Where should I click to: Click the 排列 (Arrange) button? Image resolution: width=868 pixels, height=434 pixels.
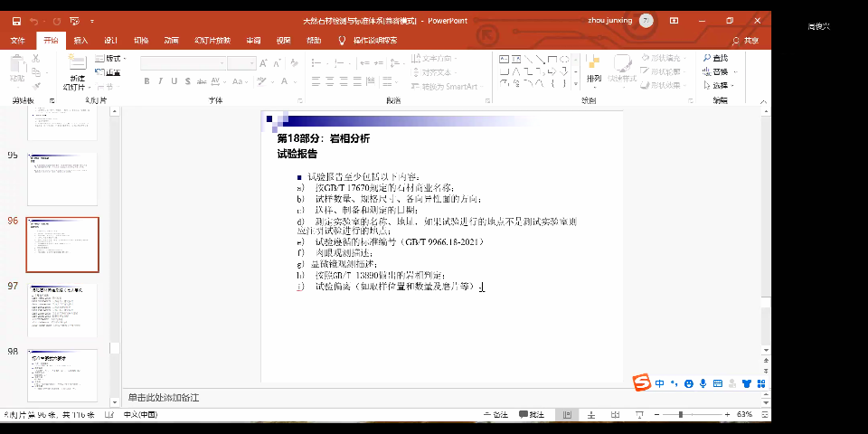point(593,71)
